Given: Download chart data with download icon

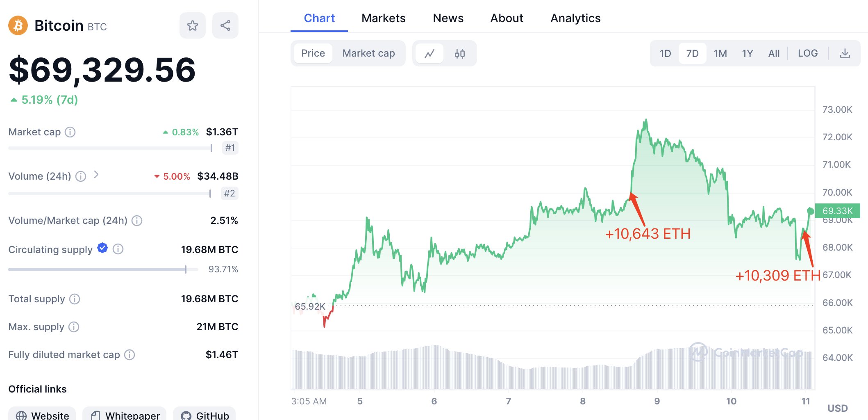Looking at the screenshot, I should (x=845, y=54).
